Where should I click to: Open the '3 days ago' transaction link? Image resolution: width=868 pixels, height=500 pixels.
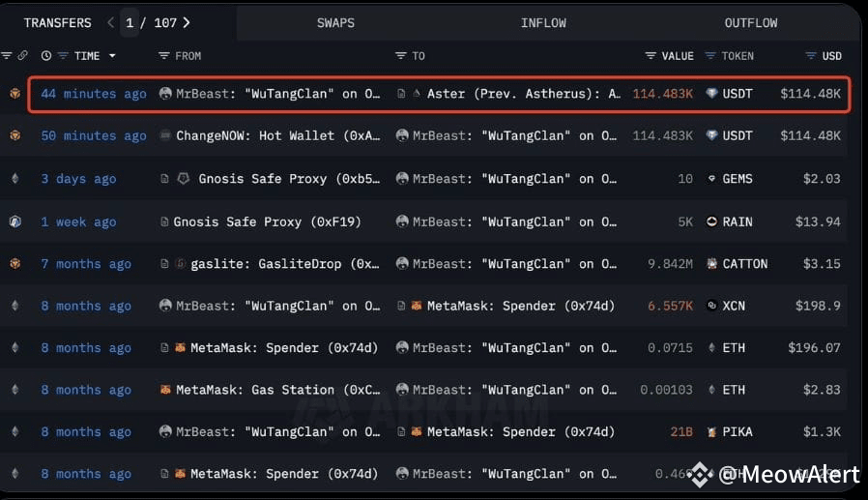tap(78, 179)
